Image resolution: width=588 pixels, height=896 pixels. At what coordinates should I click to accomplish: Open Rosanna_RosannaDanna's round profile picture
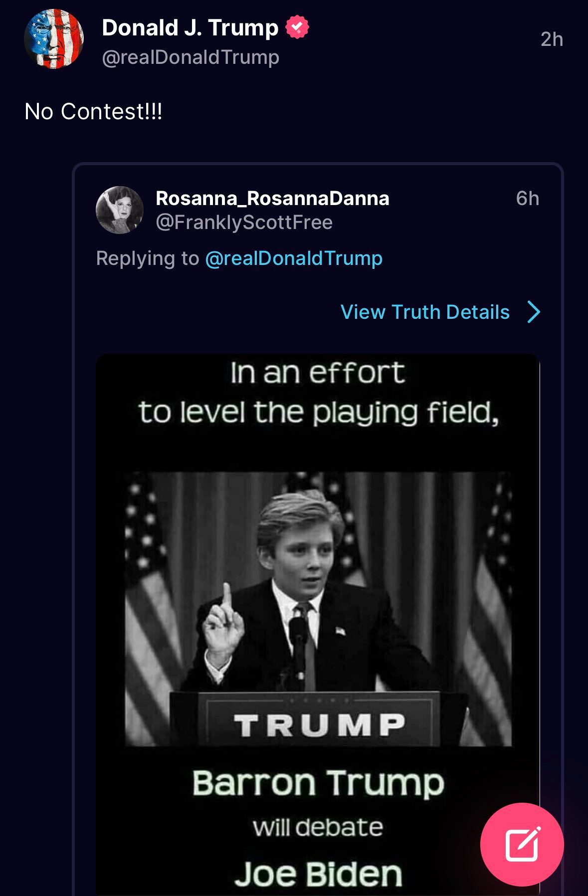(x=120, y=210)
